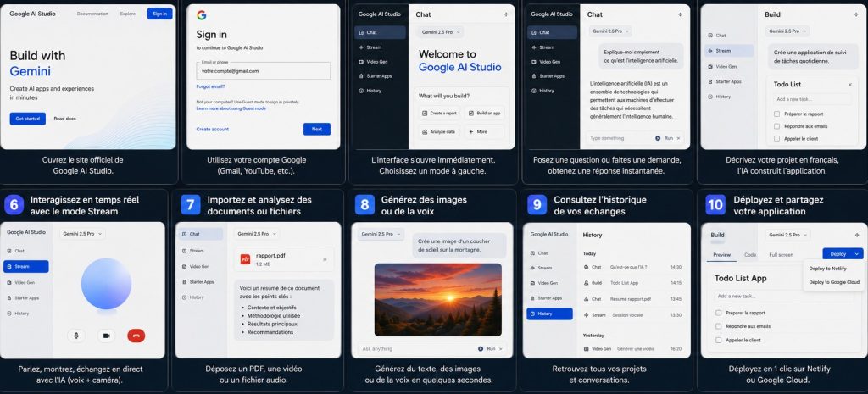The width and height of the screenshot is (868, 394).
Task: Mute the microphone in the Stream mode panel
Action: coord(76,336)
